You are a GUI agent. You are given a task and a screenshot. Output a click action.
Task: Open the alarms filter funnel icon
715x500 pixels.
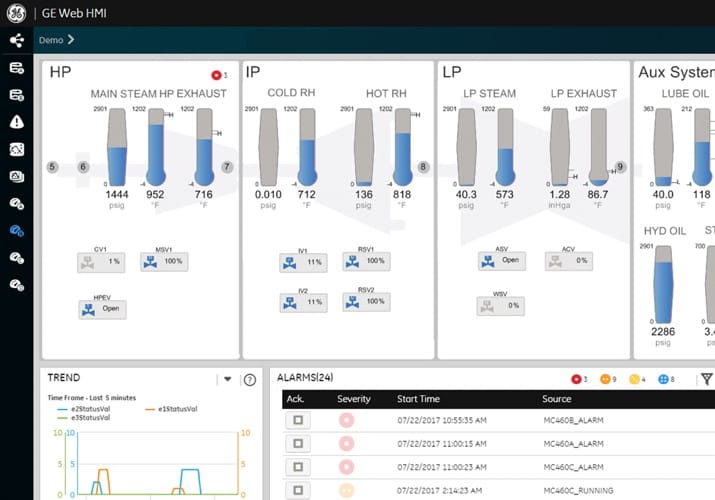pos(706,379)
